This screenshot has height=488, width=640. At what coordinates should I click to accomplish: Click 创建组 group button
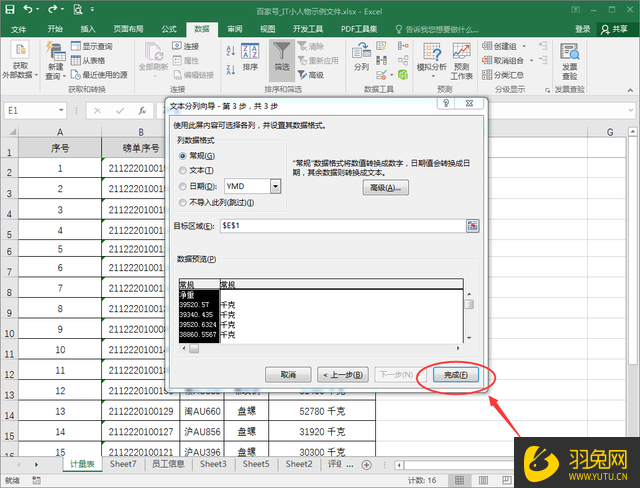(499, 46)
